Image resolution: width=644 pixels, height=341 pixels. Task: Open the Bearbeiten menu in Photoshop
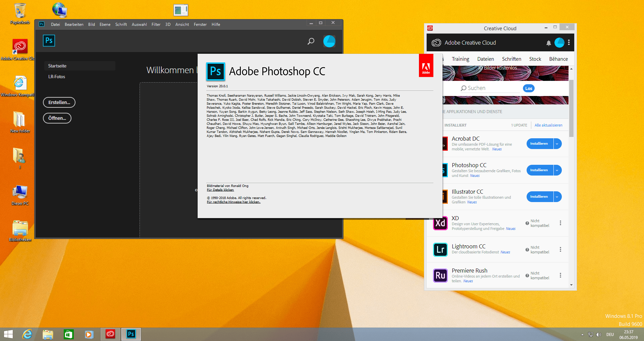click(74, 25)
